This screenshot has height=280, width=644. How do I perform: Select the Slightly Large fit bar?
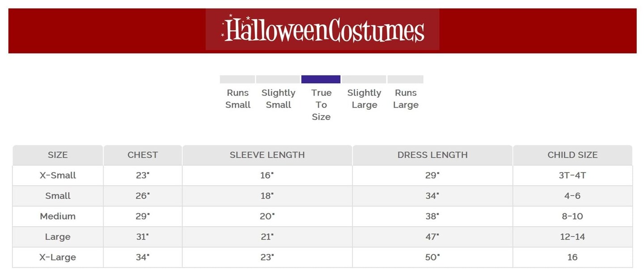(364, 79)
